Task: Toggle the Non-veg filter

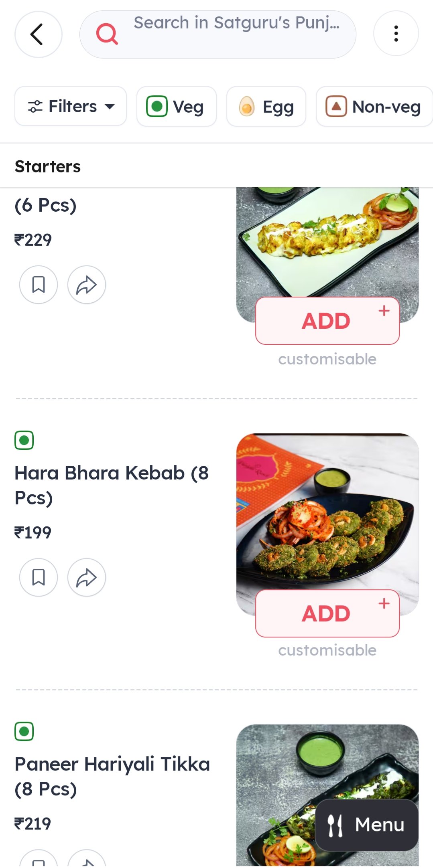Action: click(374, 107)
